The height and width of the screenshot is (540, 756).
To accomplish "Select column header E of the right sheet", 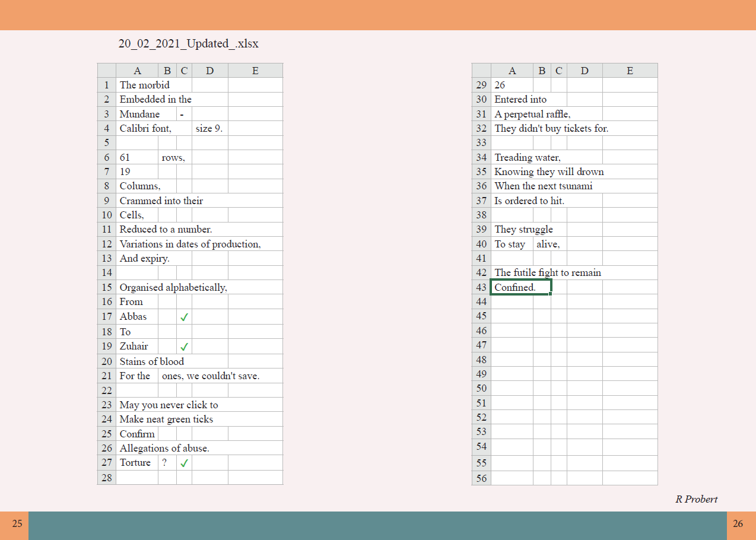I will click(630, 70).
